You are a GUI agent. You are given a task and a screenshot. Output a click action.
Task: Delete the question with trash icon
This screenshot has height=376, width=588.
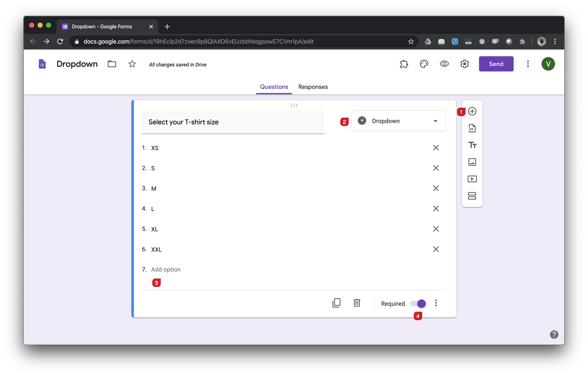point(357,303)
